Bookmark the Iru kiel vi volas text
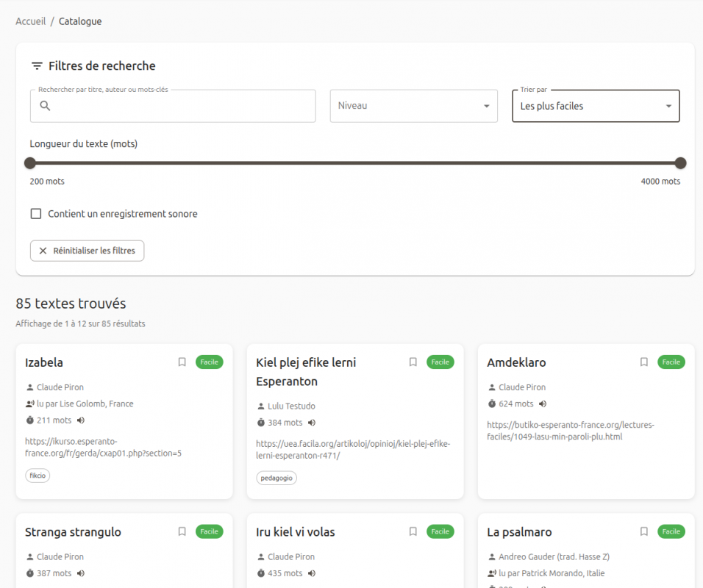Viewport: 703px width, 588px height. click(x=413, y=532)
